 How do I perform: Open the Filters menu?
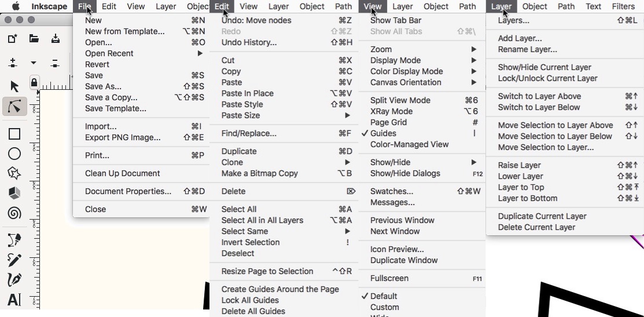623,6
